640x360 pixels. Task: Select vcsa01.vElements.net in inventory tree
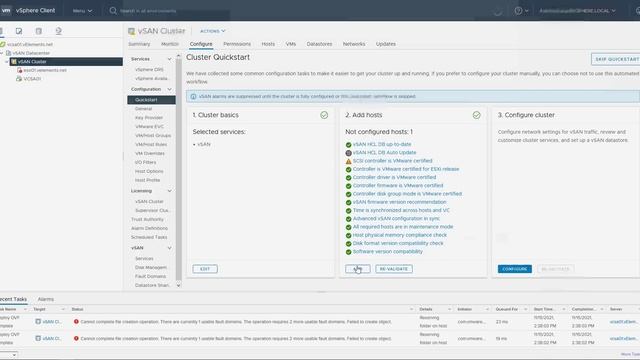coord(29,44)
